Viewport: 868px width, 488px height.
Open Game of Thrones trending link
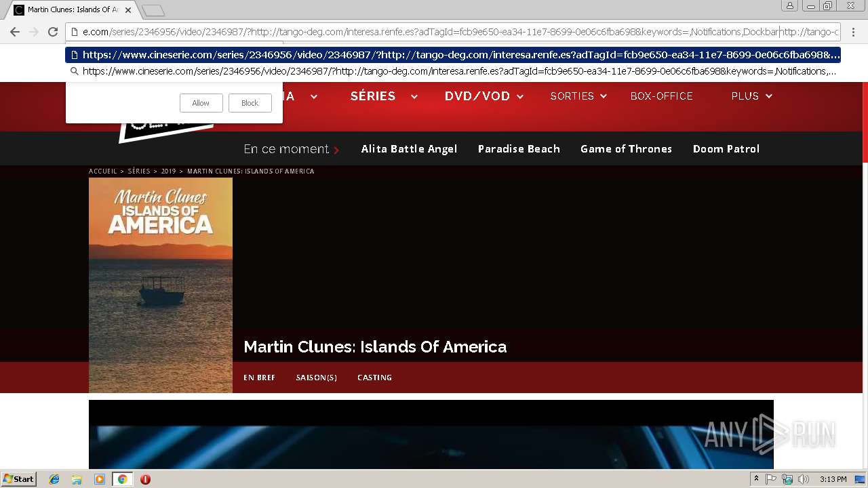click(626, 149)
